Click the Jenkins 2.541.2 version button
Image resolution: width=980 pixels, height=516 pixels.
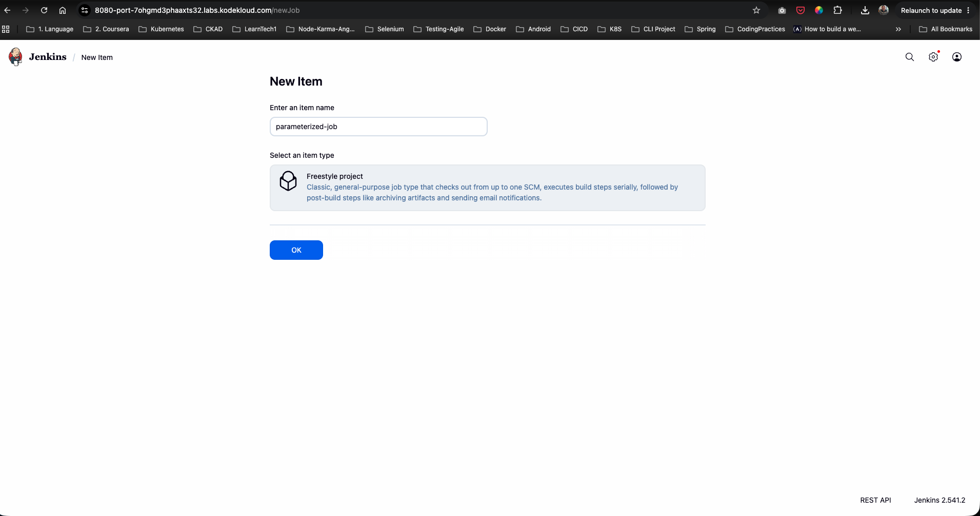[939, 500]
